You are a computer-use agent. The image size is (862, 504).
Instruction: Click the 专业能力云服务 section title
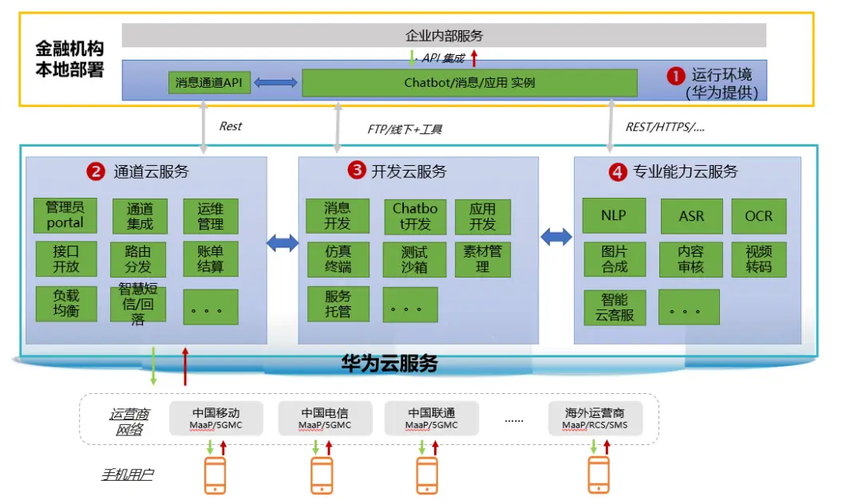click(685, 171)
